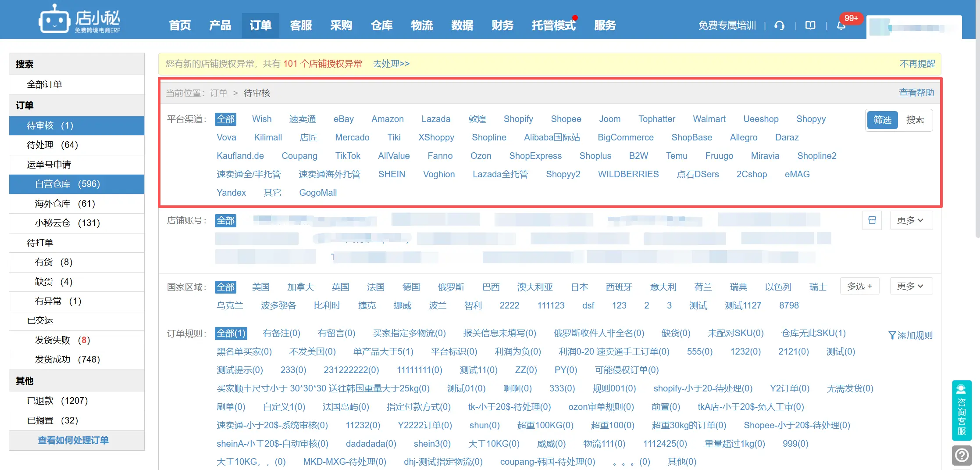Open 多选+ option for country region

point(859,286)
